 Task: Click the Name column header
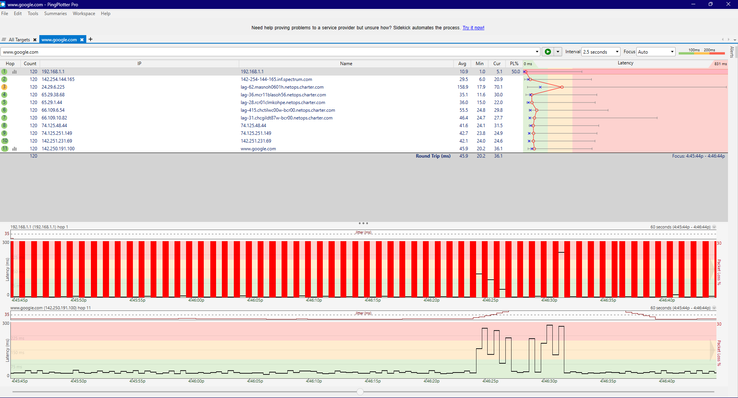(346, 64)
